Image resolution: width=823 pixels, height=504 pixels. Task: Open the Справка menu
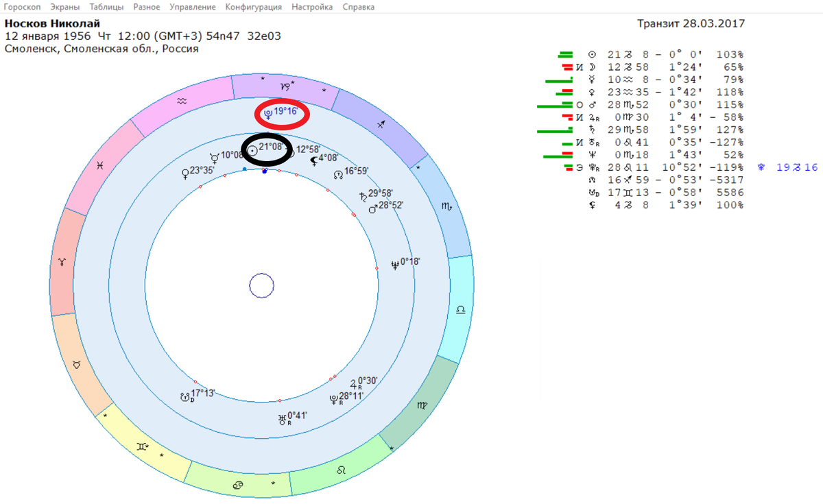tap(359, 7)
